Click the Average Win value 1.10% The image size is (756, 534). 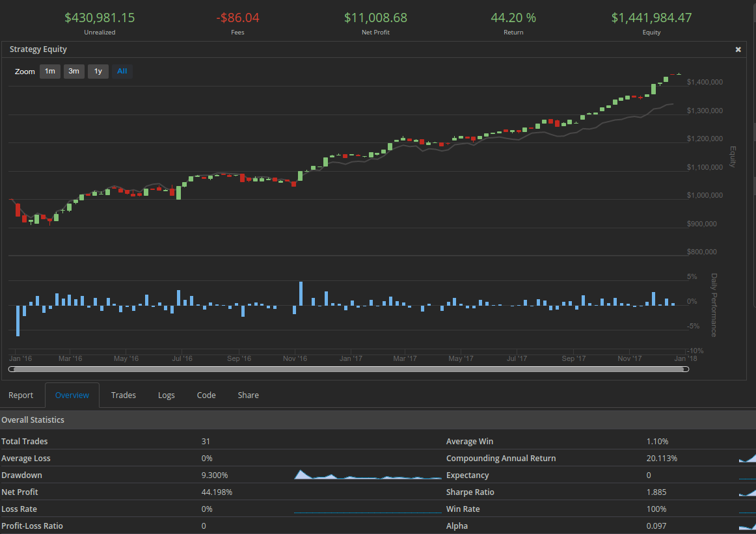pyautogui.click(x=657, y=442)
